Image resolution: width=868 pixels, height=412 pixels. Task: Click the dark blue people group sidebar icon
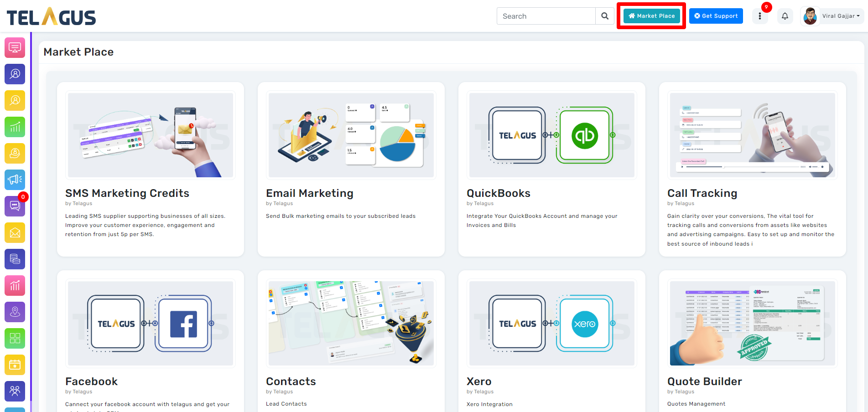pyautogui.click(x=15, y=391)
